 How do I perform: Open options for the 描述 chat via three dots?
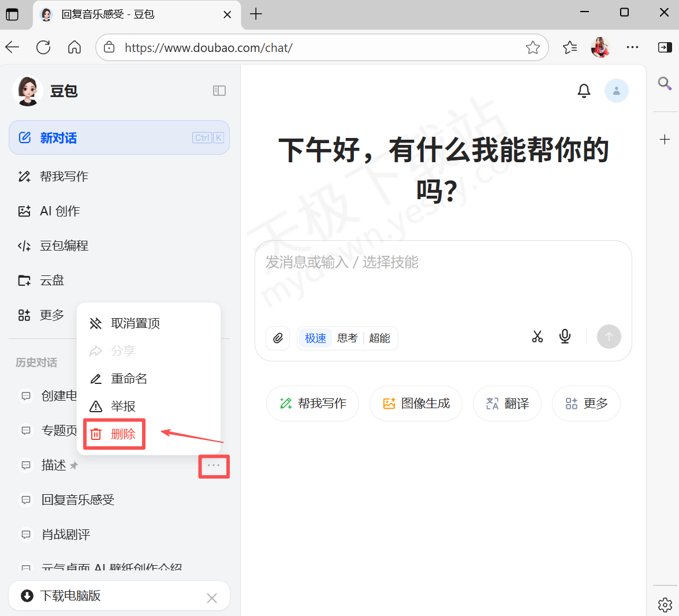(x=214, y=465)
